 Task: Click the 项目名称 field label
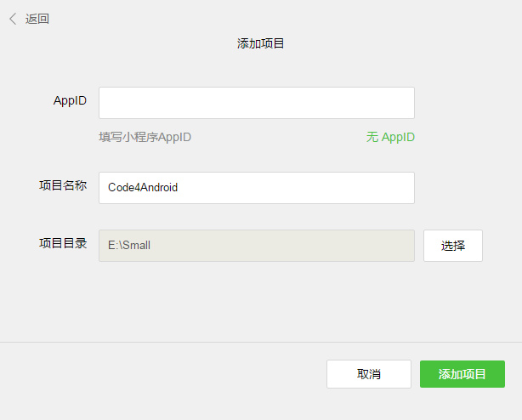pyautogui.click(x=63, y=185)
